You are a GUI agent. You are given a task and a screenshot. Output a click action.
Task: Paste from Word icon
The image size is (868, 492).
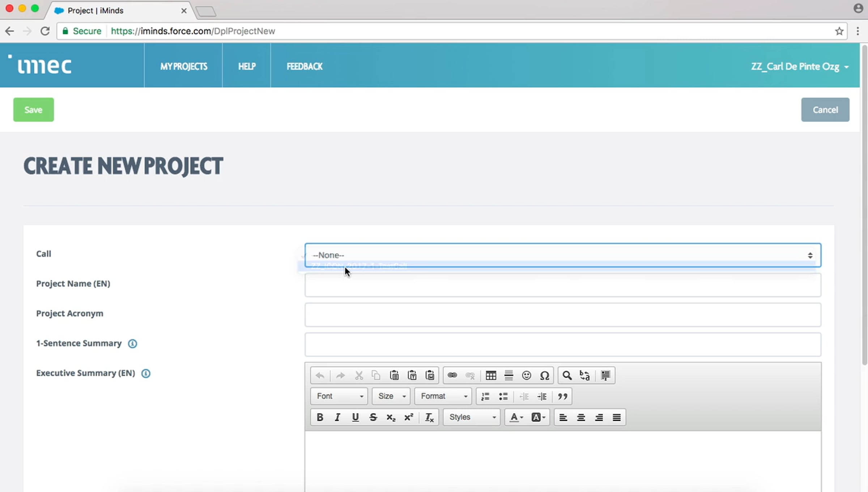(430, 376)
